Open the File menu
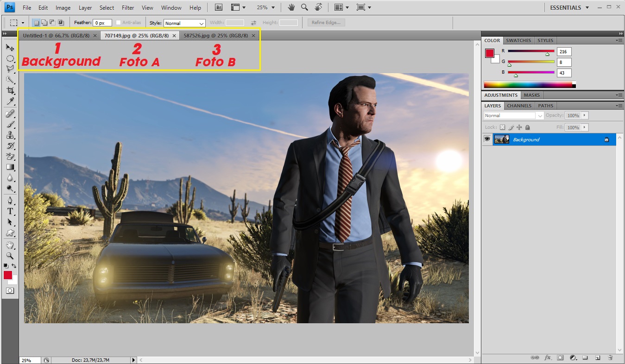Image resolution: width=625 pixels, height=364 pixels. coord(27,8)
